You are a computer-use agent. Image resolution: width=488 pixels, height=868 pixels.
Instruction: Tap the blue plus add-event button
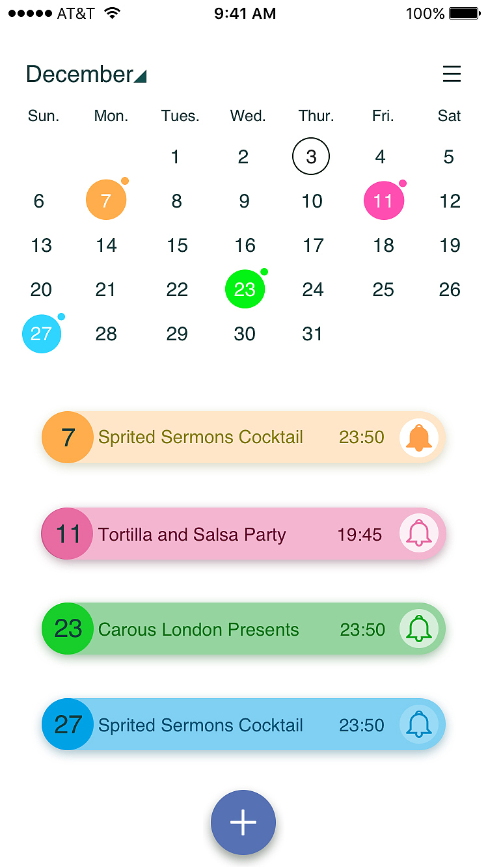click(x=243, y=822)
